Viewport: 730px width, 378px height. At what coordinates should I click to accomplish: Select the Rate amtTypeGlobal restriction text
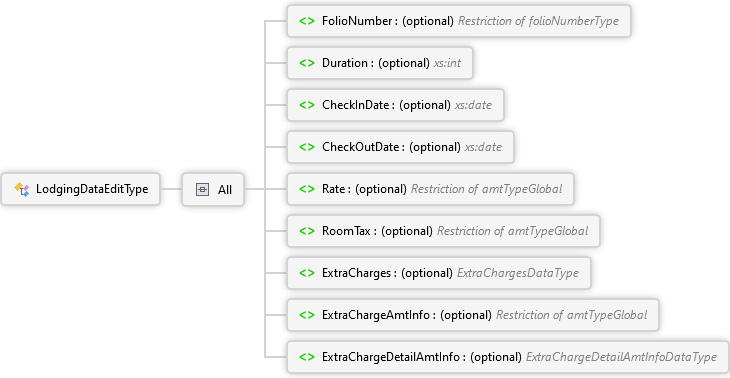coord(487,189)
